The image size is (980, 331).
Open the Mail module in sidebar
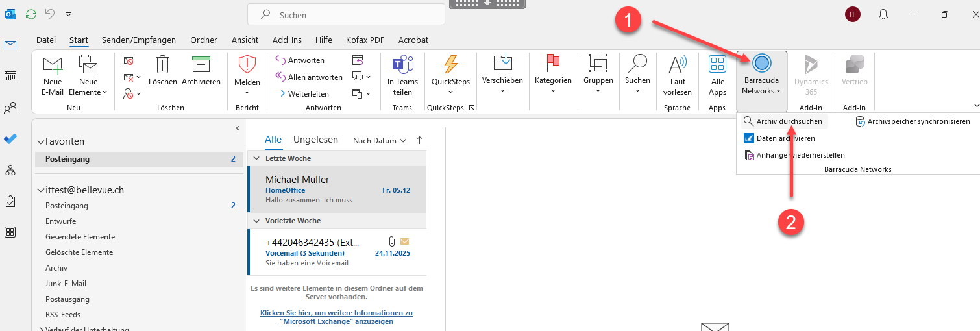point(10,45)
